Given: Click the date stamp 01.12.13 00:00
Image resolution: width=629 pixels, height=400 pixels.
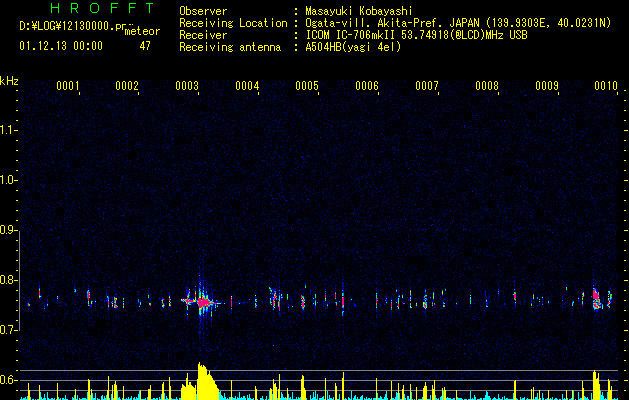Looking at the screenshot, I should pos(61,46).
